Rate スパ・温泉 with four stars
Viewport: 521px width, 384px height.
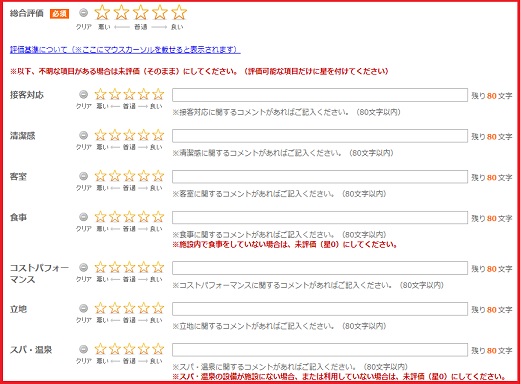click(144, 349)
